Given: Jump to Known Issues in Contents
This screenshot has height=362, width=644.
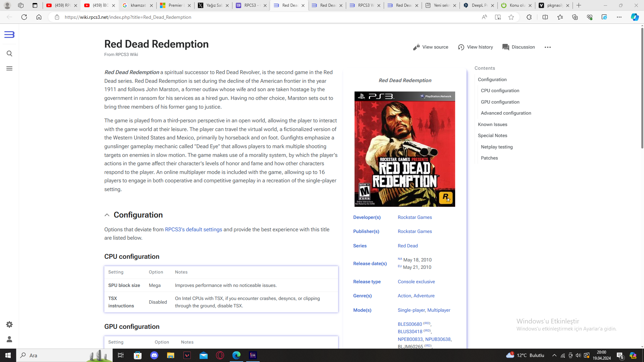Looking at the screenshot, I should coord(492,124).
